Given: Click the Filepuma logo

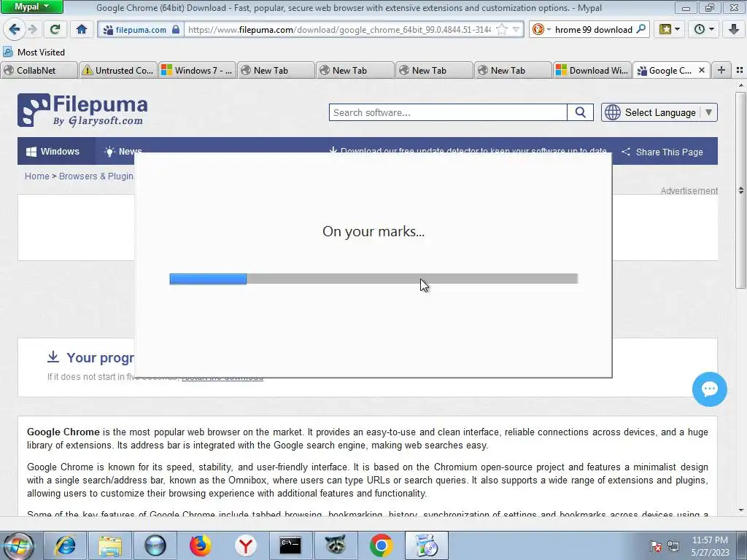Looking at the screenshot, I should 82,110.
